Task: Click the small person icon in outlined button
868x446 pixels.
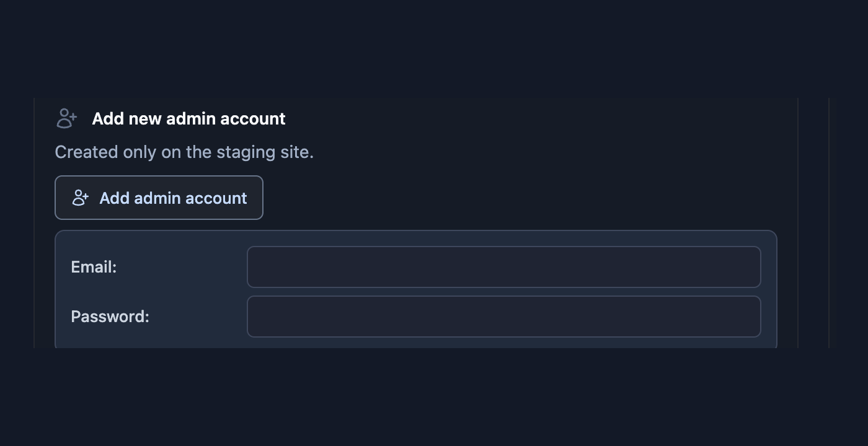Action: (81, 198)
